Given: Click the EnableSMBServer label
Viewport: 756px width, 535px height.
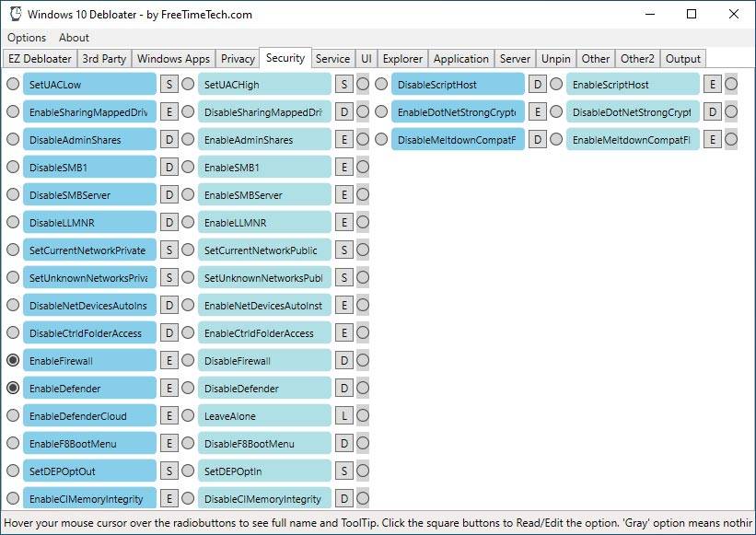Looking at the screenshot, I should coord(264,194).
